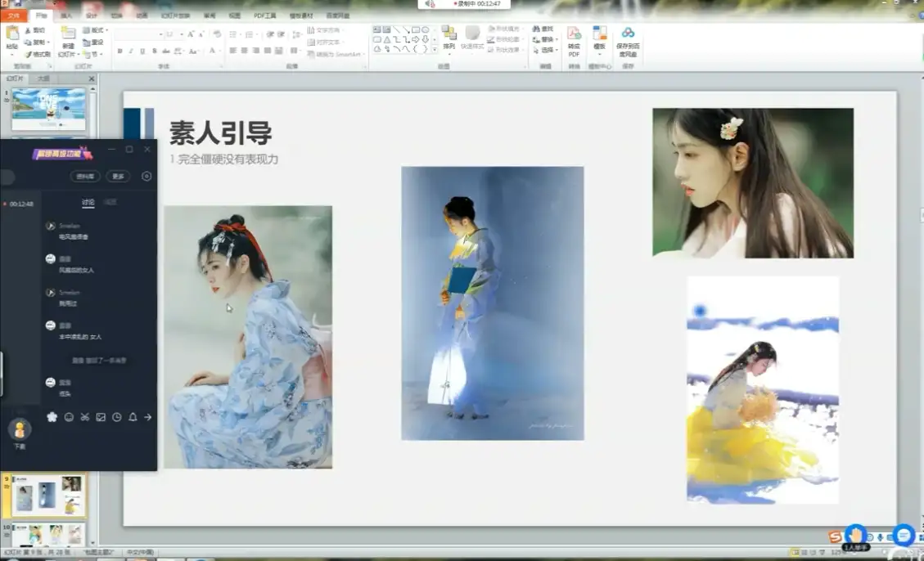Click the 更多 button in chat panel
Screen dimensions: 924x561
click(119, 176)
